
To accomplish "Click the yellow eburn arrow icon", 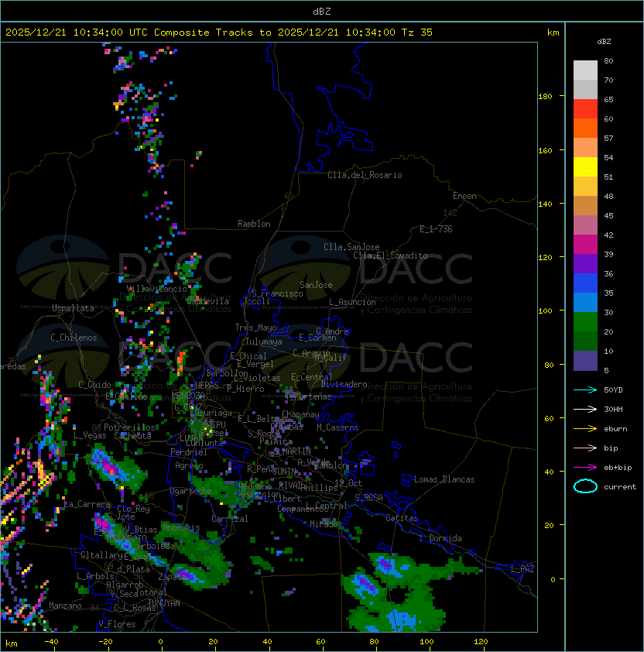I will point(585,429).
